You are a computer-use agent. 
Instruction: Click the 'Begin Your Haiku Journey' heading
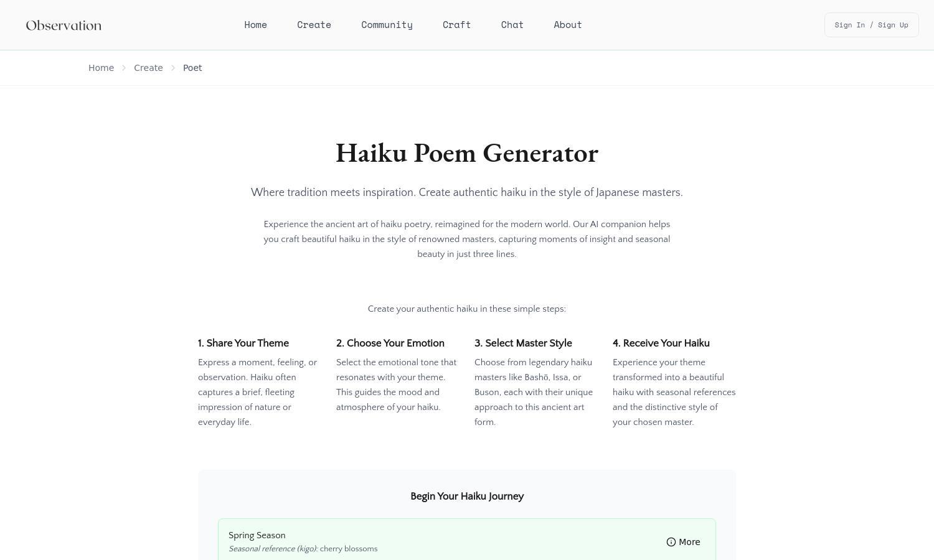click(x=467, y=496)
